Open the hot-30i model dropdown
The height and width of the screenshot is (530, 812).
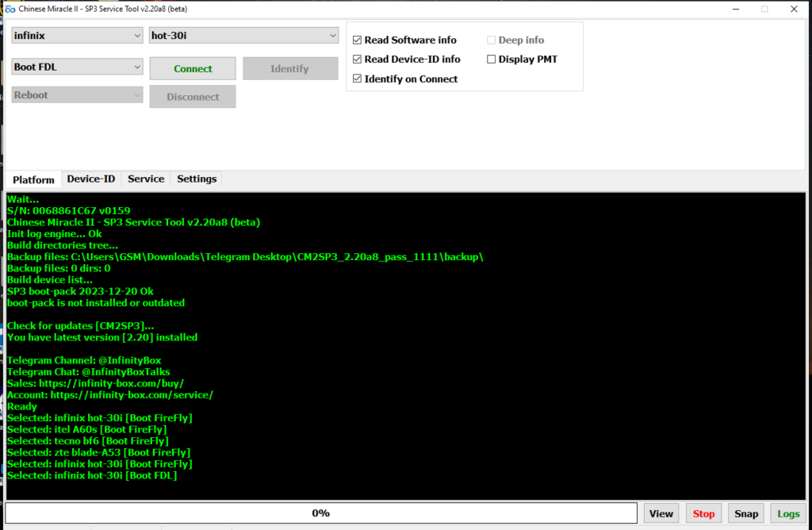click(243, 36)
